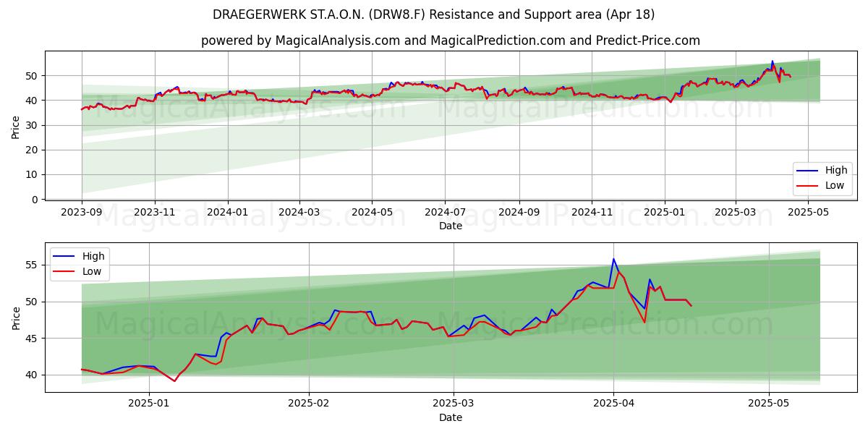Click the top chart 'Price' axis label
Viewport: 868px width, 434px height.
(x=16, y=126)
